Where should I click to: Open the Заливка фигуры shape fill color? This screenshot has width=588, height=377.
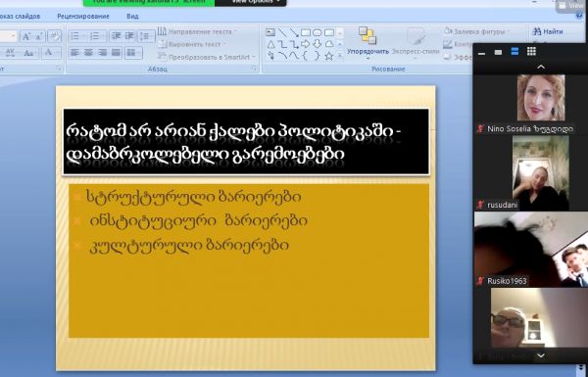pyautogui.click(x=476, y=31)
